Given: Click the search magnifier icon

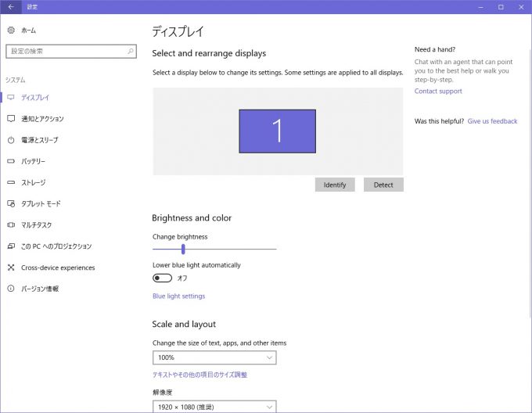Looking at the screenshot, I should (x=131, y=51).
